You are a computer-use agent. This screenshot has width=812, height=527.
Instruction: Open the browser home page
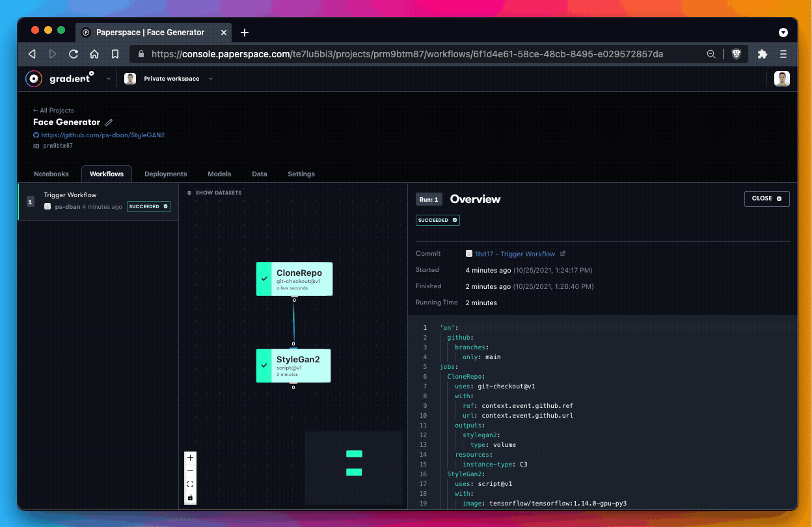(94, 54)
